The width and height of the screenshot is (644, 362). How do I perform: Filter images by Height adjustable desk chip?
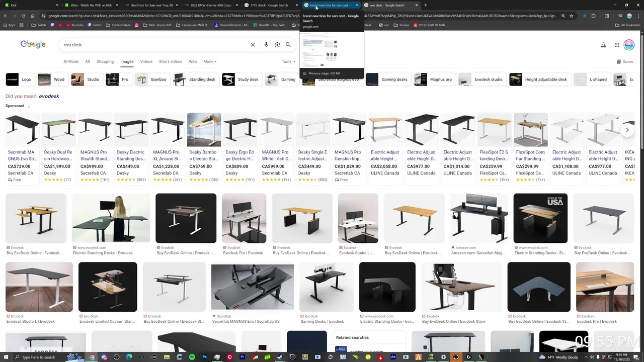539,79
